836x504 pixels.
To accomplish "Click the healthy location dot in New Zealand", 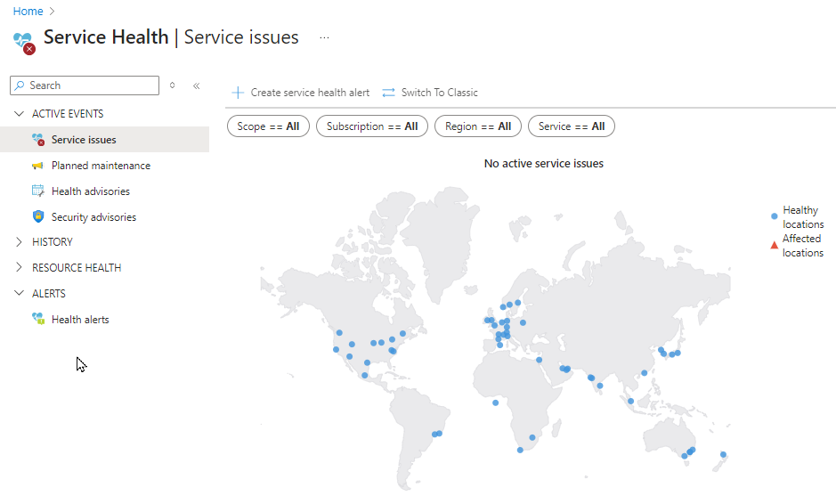I will [x=724, y=454].
